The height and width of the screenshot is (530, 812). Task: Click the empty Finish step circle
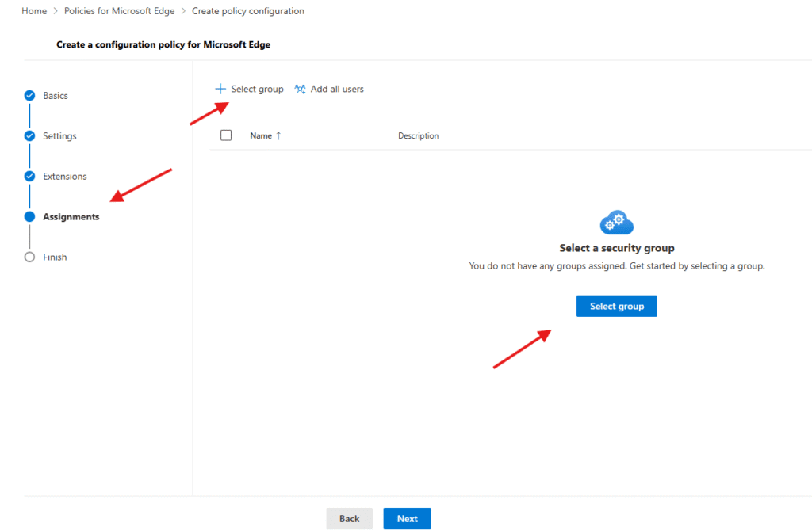(30, 257)
